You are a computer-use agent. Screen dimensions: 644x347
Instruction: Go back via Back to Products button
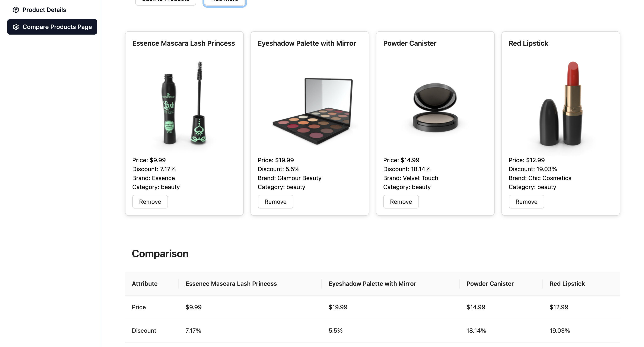point(166,1)
